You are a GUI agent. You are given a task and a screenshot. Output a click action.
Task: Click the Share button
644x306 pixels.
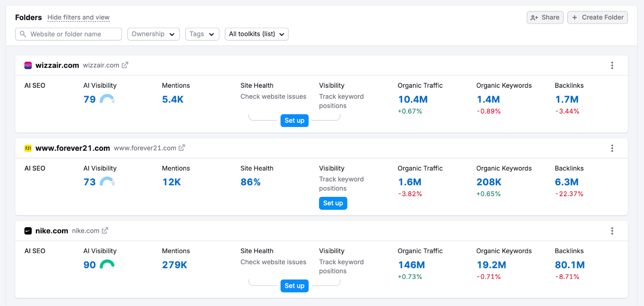coord(545,17)
